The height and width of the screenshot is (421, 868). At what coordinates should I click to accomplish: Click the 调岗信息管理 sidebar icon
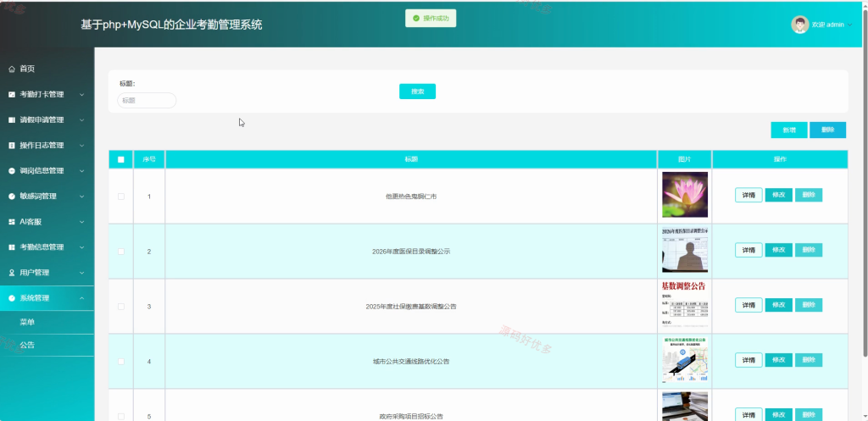(12, 171)
